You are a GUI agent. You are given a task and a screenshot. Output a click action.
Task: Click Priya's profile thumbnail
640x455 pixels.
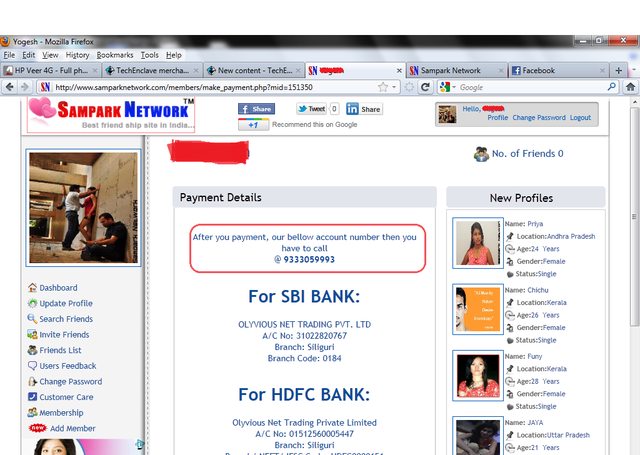pyautogui.click(x=478, y=243)
